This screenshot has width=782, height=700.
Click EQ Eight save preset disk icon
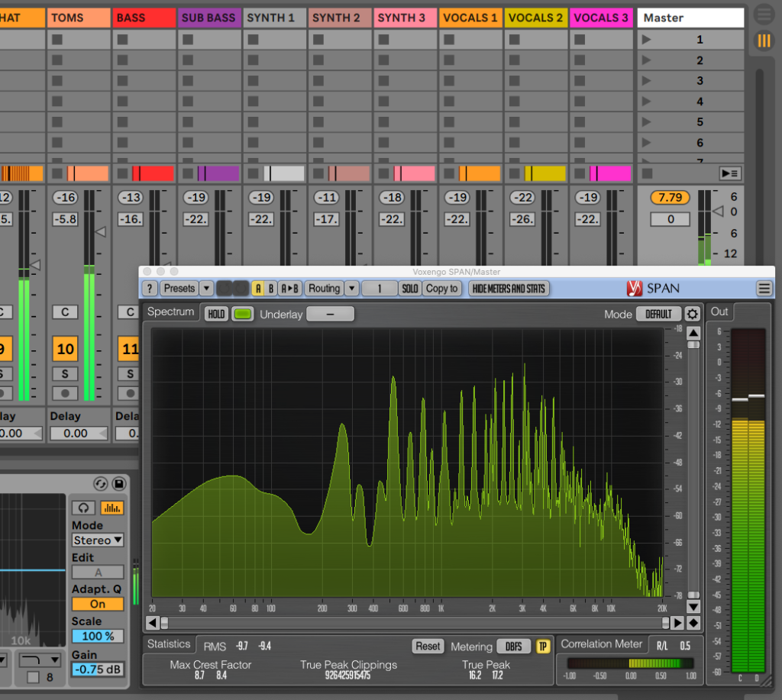(x=118, y=484)
